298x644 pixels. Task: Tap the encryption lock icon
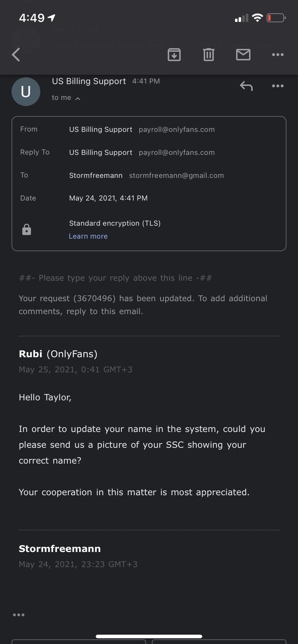click(27, 229)
